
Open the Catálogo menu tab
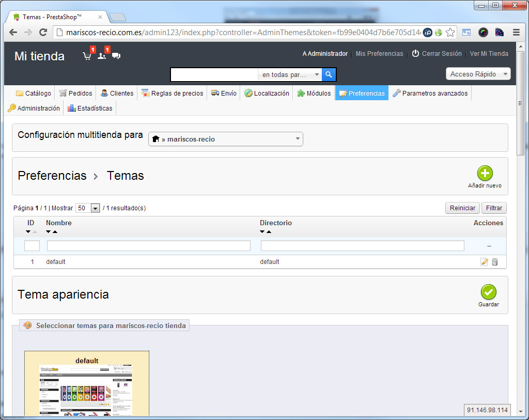pyautogui.click(x=34, y=93)
